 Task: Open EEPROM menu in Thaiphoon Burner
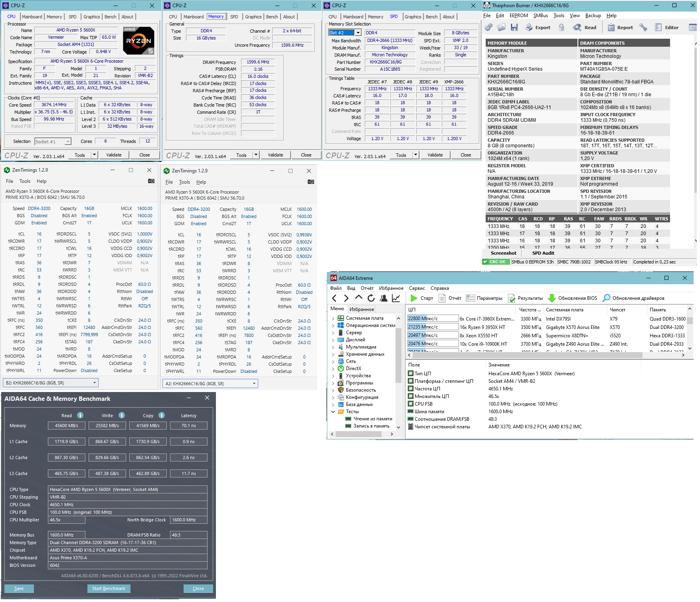[x=519, y=16]
